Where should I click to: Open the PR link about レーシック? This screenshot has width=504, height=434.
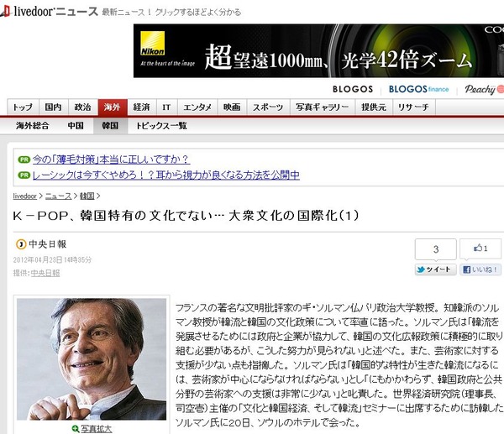coord(166,175)
